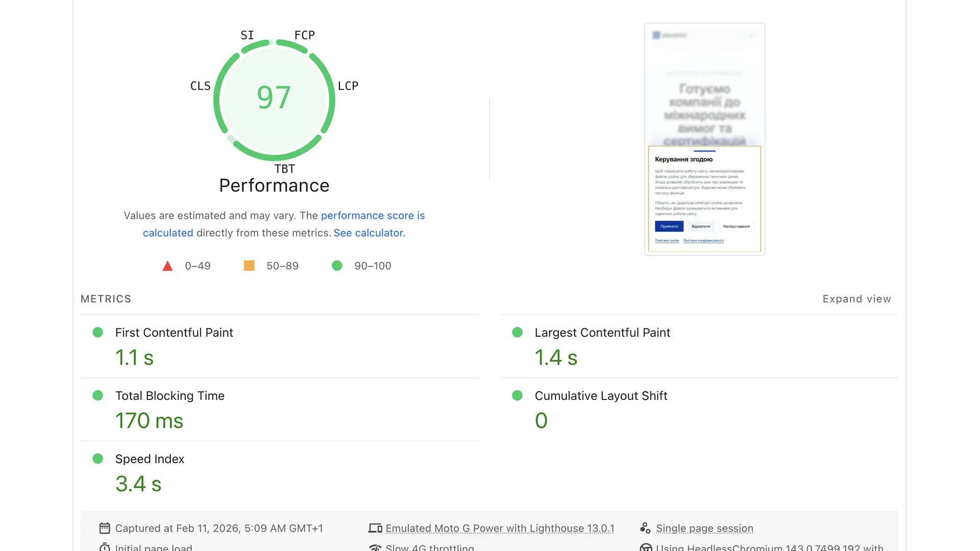Click the network icon beside Slow 4G throttling
Image resolution: width=980 pixels, height=551 pixels.
(x=375, y=547)
